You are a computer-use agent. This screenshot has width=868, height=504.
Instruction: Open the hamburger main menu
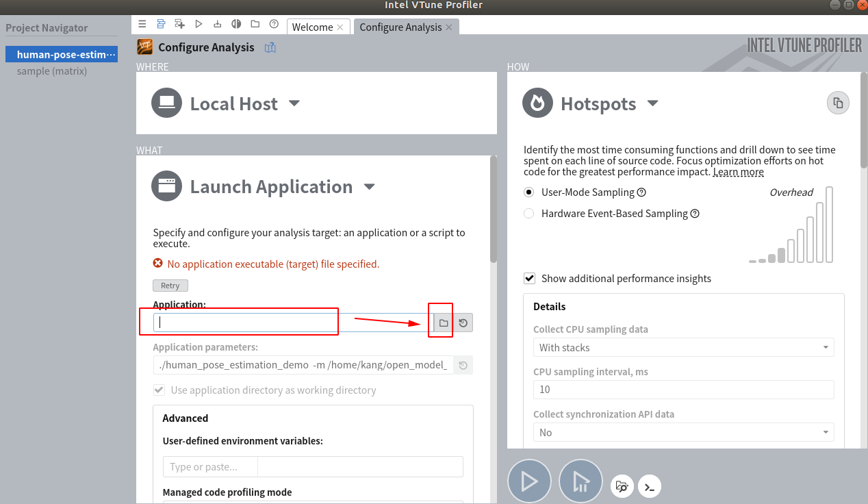coord(142,24)
